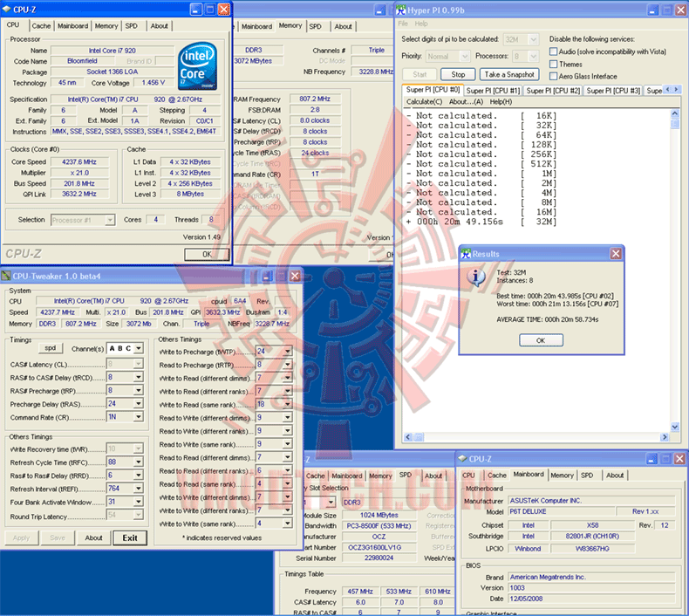Open the Precharge Delay (tRAS) dropdown
This screenshot has width=689, height=616.
[x=139, y=404]
